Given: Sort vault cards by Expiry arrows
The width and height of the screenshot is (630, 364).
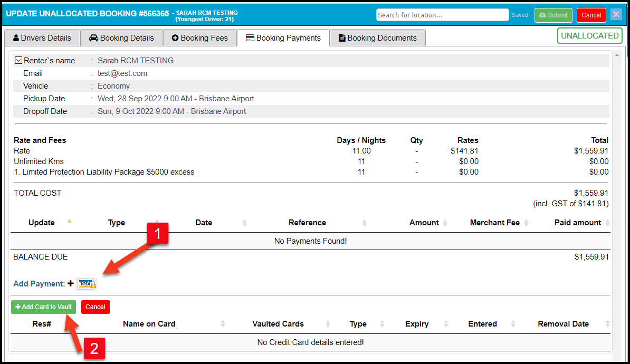Looking at the screenshot, I should 446,324.
